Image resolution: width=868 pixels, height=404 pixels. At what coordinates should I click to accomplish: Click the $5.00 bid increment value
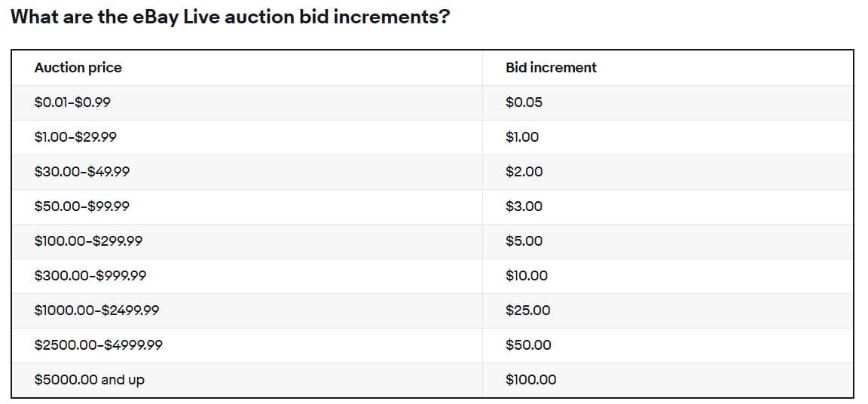[524, 241]
